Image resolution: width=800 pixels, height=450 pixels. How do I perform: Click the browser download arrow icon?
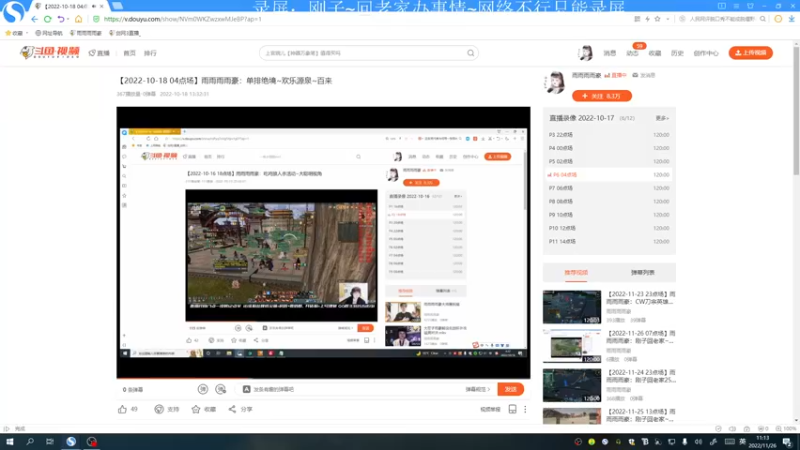pos(791,19)
